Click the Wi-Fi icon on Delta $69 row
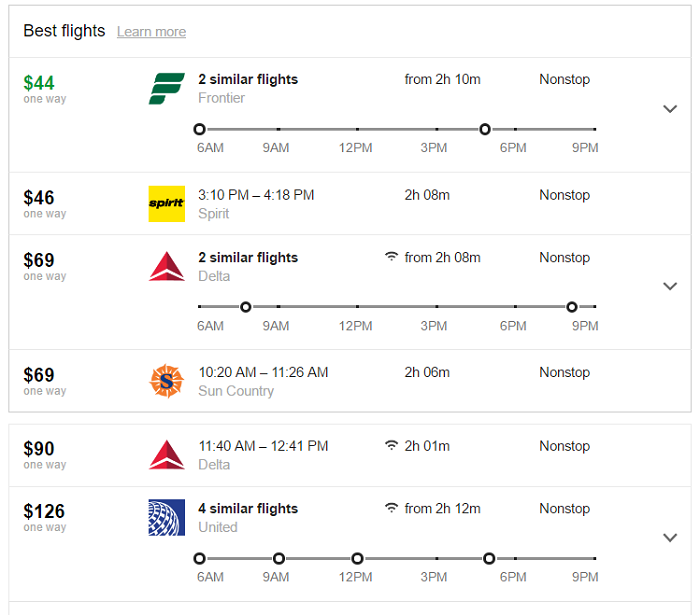Screen dimensions: 700x615 pyautogui.click(x=392, y=257)
